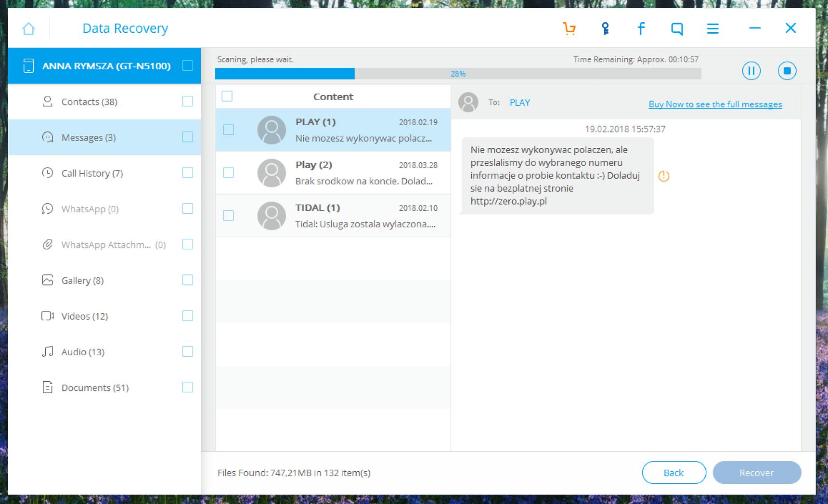The height and width of the screenshot is (504, 828).
Task: Tick the WhatsApp Attachments checkbox
Action: pyautogui.click(x=188, y=244)
